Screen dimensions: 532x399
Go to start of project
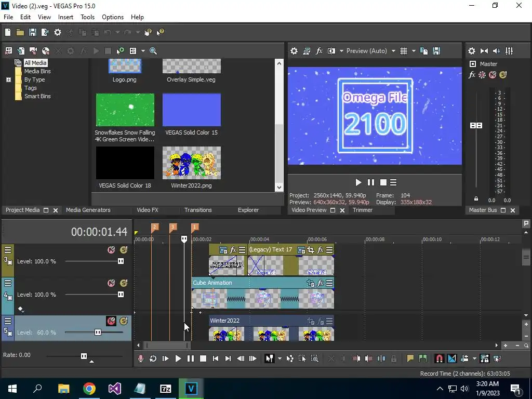point(216,358)
